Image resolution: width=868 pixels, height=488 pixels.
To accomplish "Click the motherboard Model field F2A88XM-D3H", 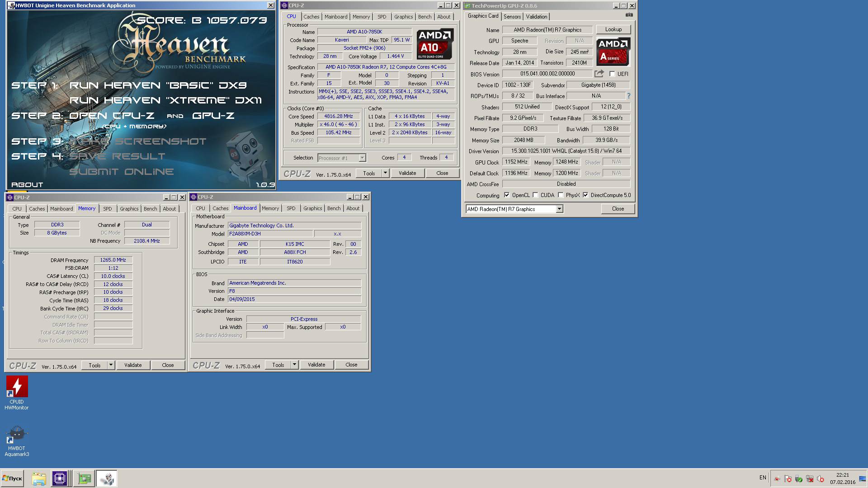I will [270, 234].
